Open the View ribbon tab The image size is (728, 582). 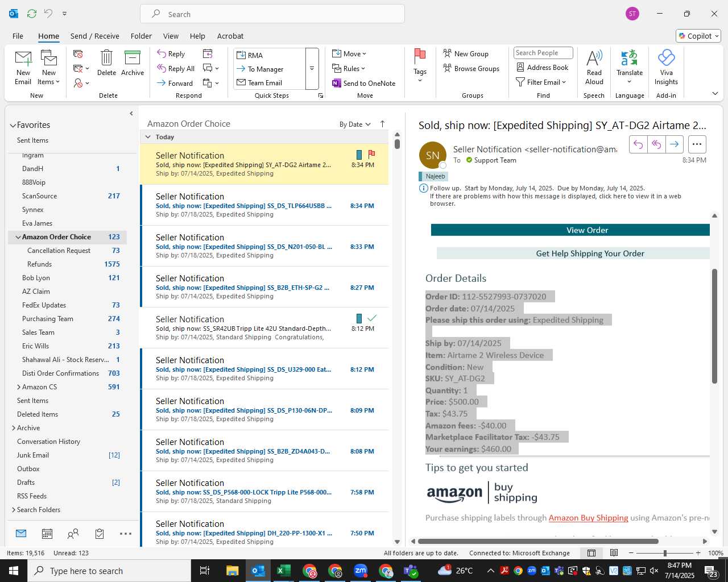(171, 36)
